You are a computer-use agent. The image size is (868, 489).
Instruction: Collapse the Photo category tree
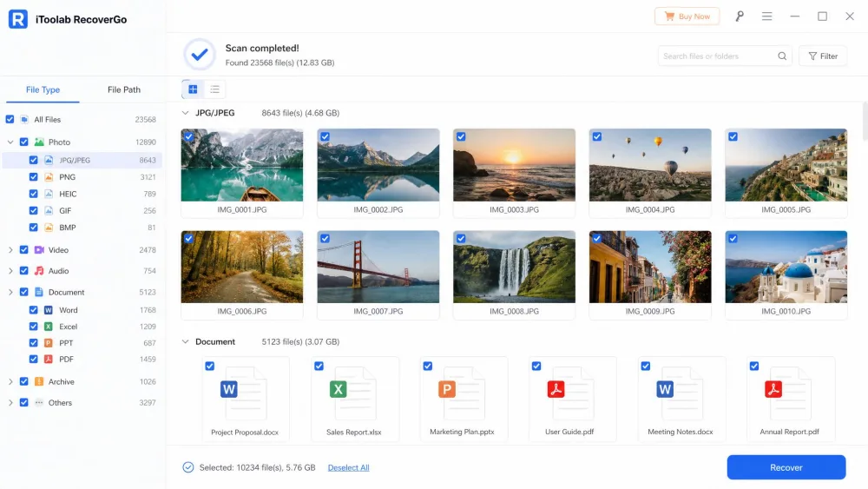(x=10, y=142)
